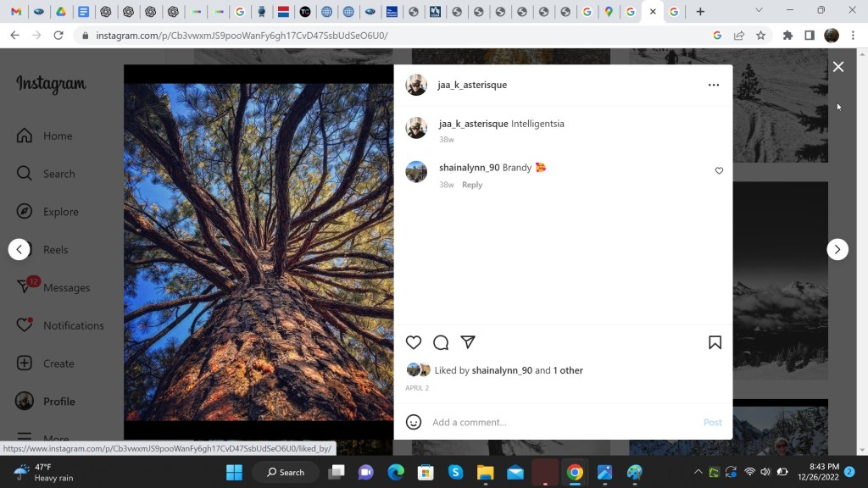The height and width of the screenshot is (488, 868).
Task: Close the post overlay with X
Action: click(x=838, y=67)
